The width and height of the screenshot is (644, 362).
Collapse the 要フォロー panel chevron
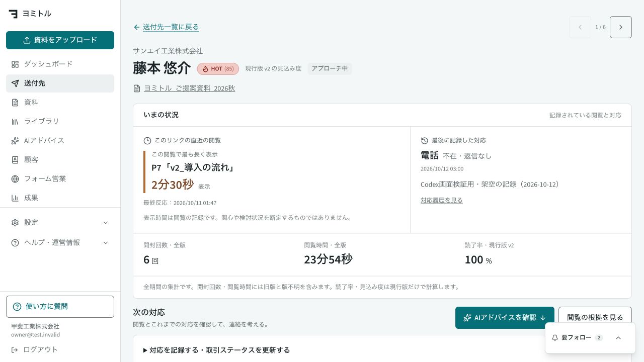tap(618, 338)
